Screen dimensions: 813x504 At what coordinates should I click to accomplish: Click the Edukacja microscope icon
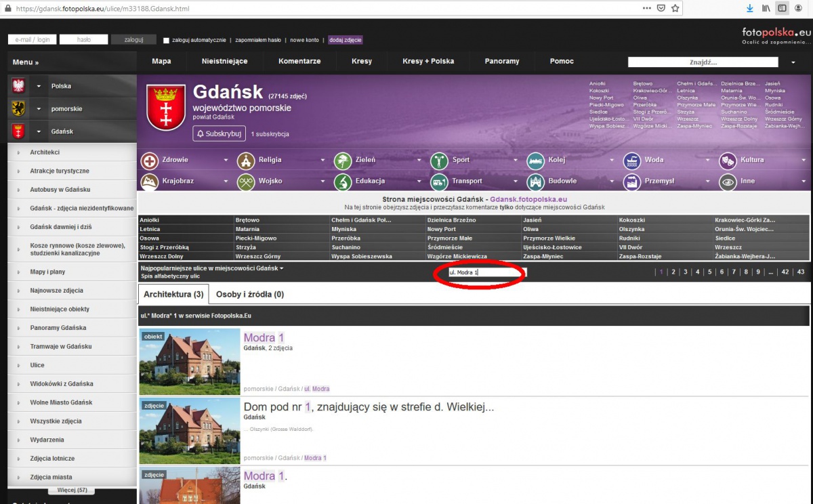pyautogui.click(x=343, y=182)
